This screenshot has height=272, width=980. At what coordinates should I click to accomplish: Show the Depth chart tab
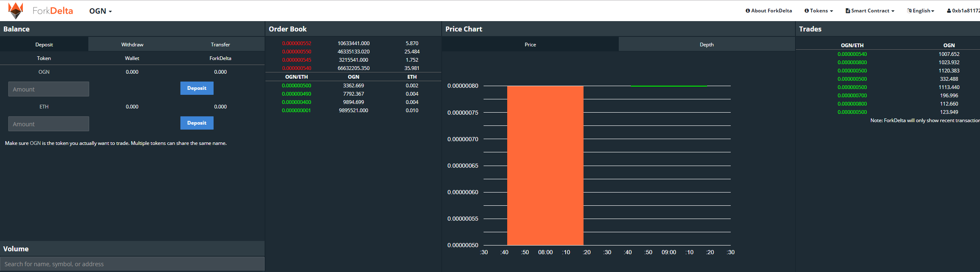(707, 44)
